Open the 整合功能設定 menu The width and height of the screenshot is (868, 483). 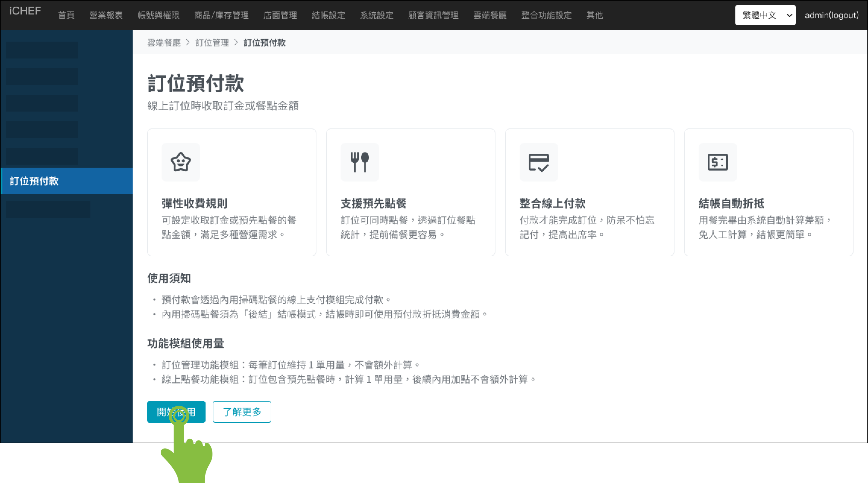546,15
